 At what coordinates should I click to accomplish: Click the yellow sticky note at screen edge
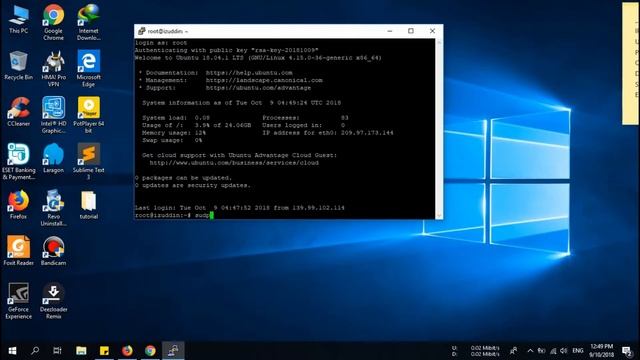631,63
